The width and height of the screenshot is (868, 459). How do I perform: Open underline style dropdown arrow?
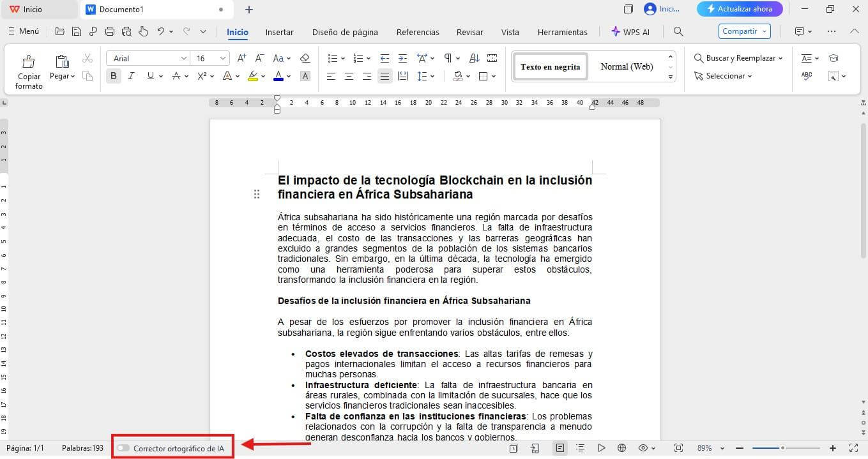[x=160, y=76]
